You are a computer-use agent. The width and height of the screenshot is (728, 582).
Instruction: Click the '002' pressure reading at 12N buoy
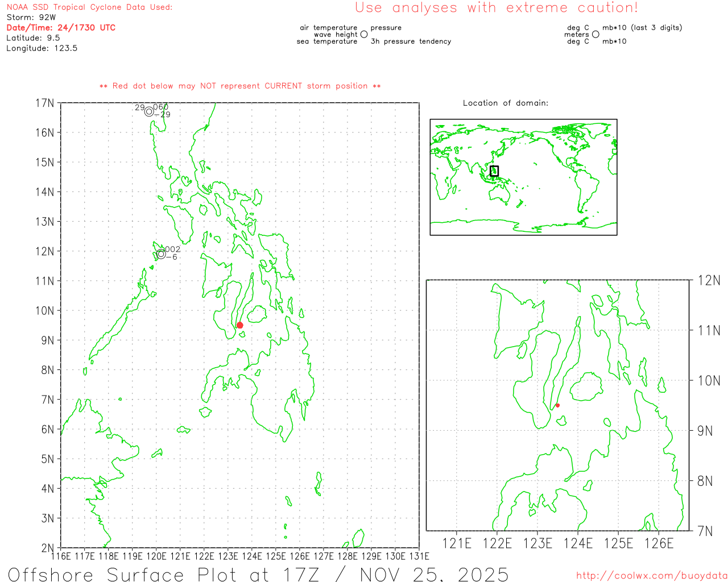coord(172,249)
